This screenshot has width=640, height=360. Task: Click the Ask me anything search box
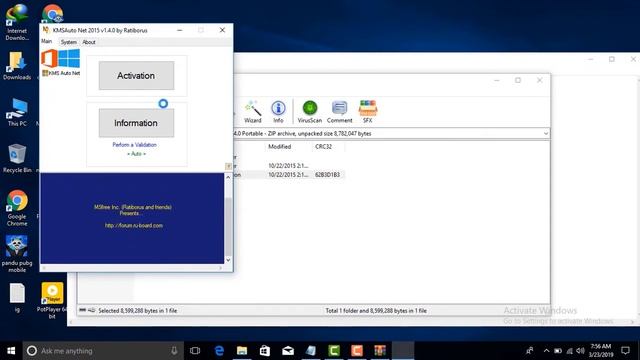pos(103,351)
